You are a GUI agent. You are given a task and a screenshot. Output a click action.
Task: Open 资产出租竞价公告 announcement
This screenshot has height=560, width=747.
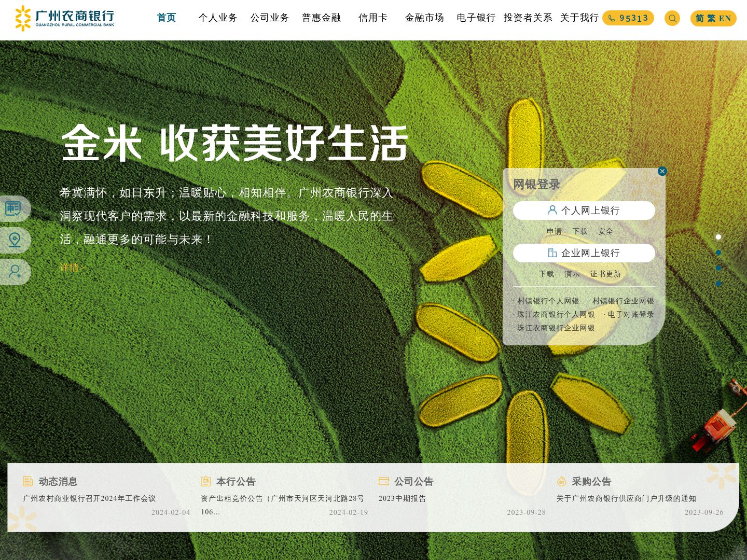(283, 505)
